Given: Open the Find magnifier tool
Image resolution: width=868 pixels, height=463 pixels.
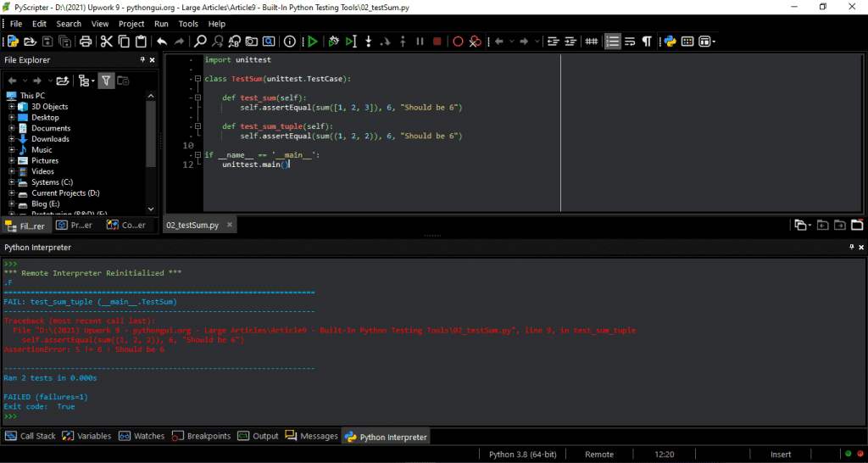Looking at the screenshot, I should pos(200,42).
